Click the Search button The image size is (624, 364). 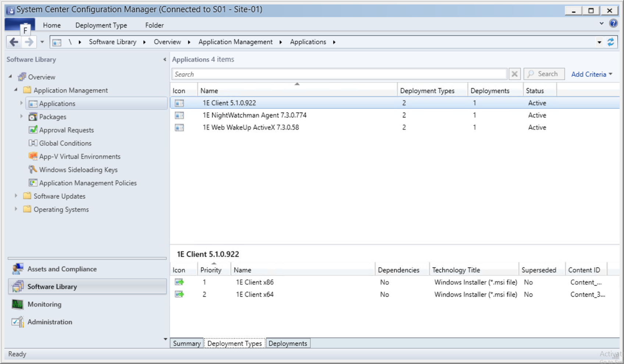coord(543,74)
